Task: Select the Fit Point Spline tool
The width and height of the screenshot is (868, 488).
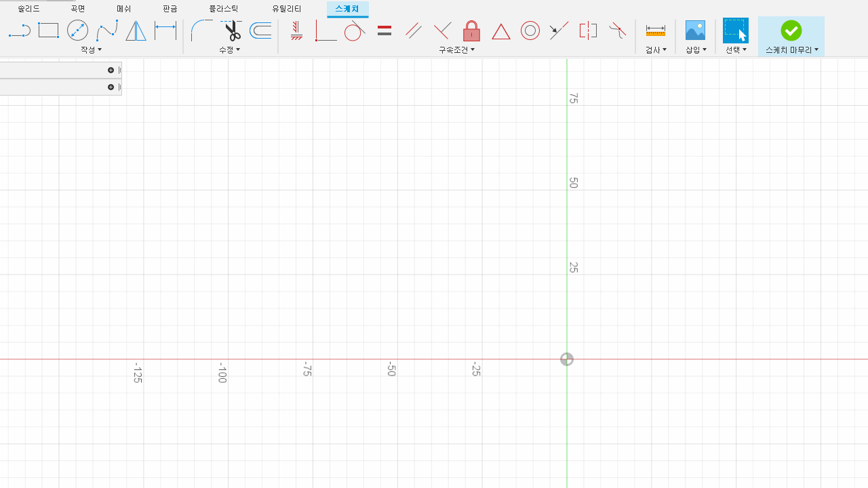Action: click(x=107, y=30)
